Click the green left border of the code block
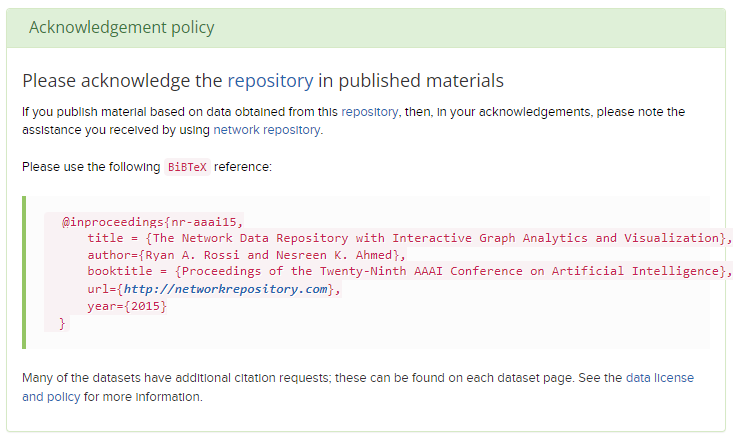The height and width of the screenshot is (444, 739). [x=24, y=272]
